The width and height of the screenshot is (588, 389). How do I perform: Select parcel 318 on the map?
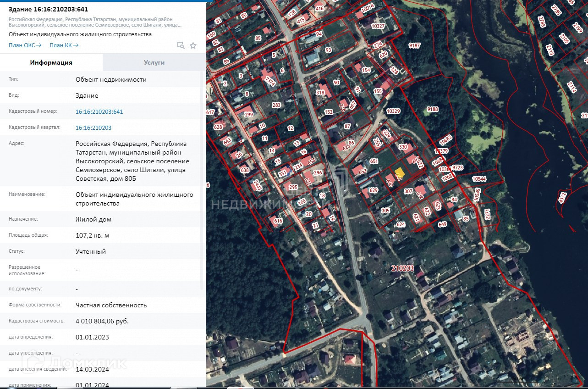click(x=320, y=93)
